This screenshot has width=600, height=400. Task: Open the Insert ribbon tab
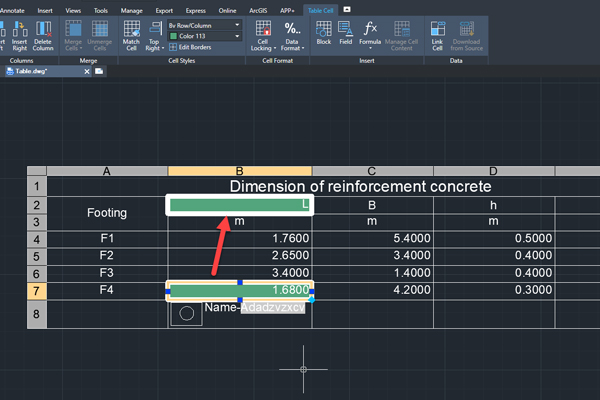pos(45,10)
